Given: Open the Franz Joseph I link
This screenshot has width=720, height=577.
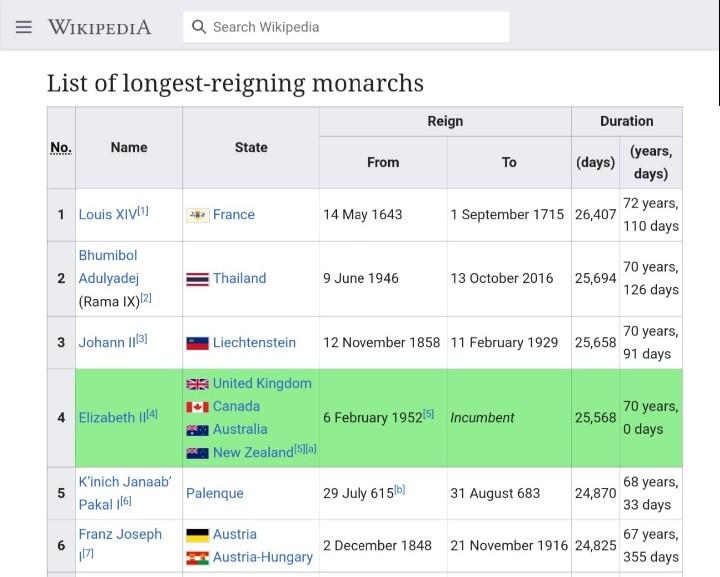Looking at the screenshot, I should (120, 545).
